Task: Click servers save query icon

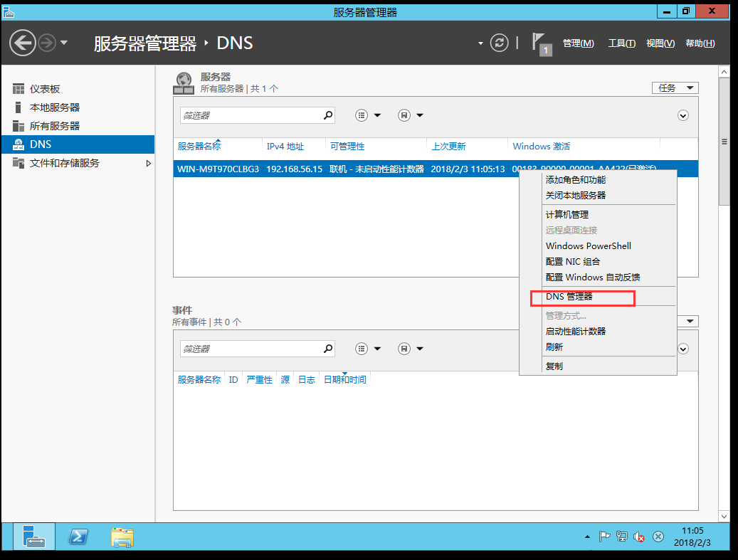Action: (404, 115)
